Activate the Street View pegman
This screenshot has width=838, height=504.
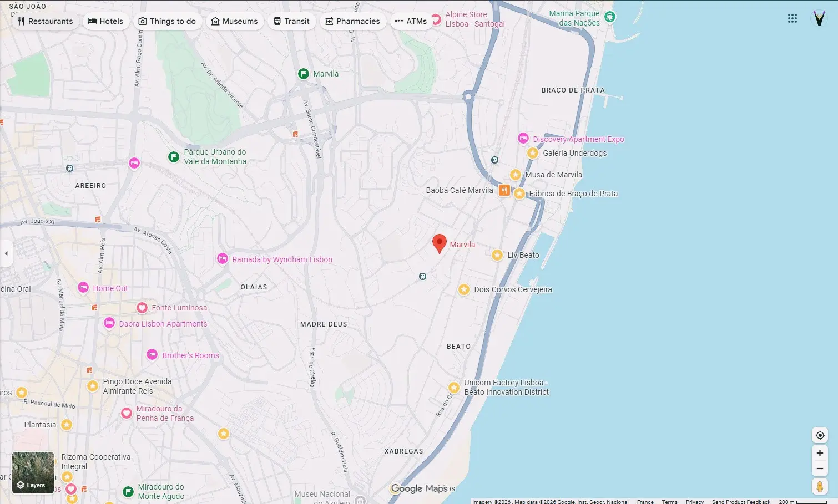point(820,487)
